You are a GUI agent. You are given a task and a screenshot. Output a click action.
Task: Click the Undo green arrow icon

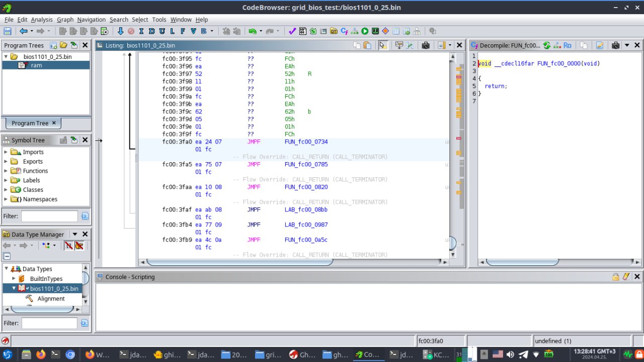click(x=253, y=31)
